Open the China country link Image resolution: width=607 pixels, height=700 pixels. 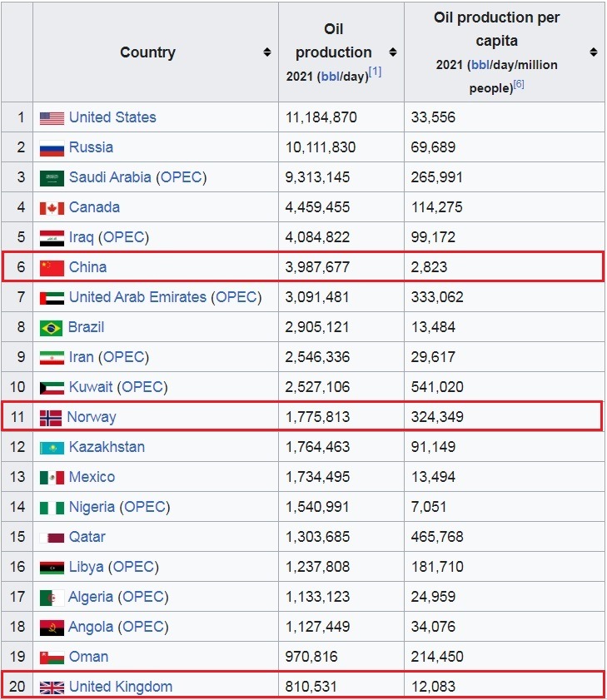point(87,267)
